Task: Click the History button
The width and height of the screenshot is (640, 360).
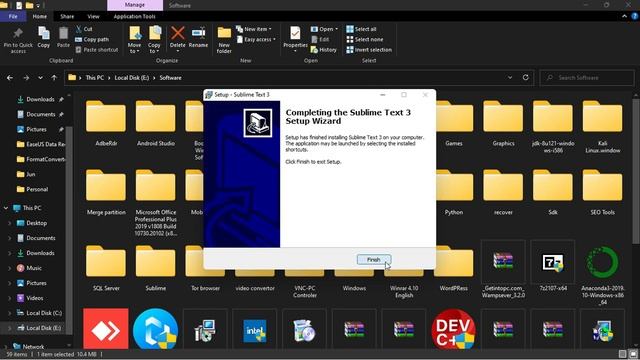Action: tap(324, 50)
